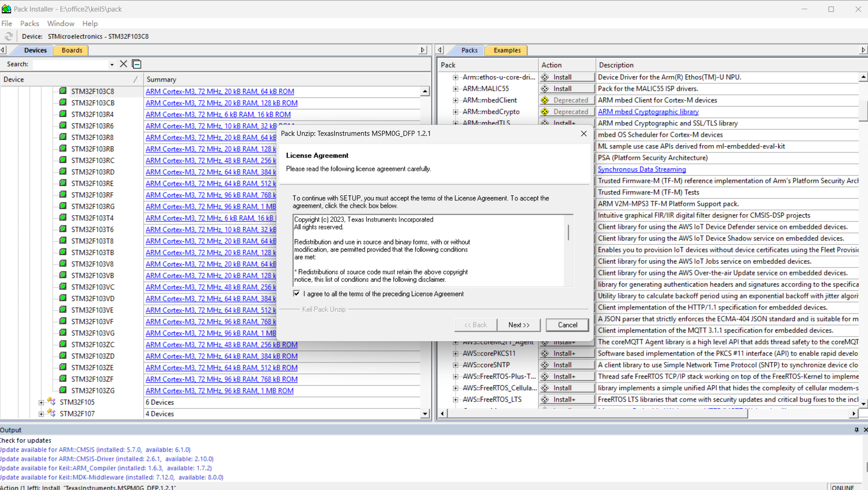Click Install button for AWS::coreSNTP
This screenshot has width=868, height=490.
567,365
